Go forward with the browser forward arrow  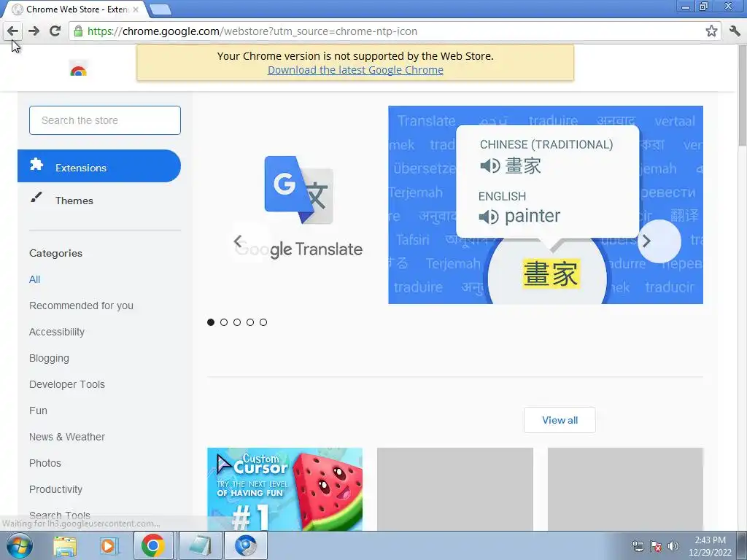[x=34, y=31]
